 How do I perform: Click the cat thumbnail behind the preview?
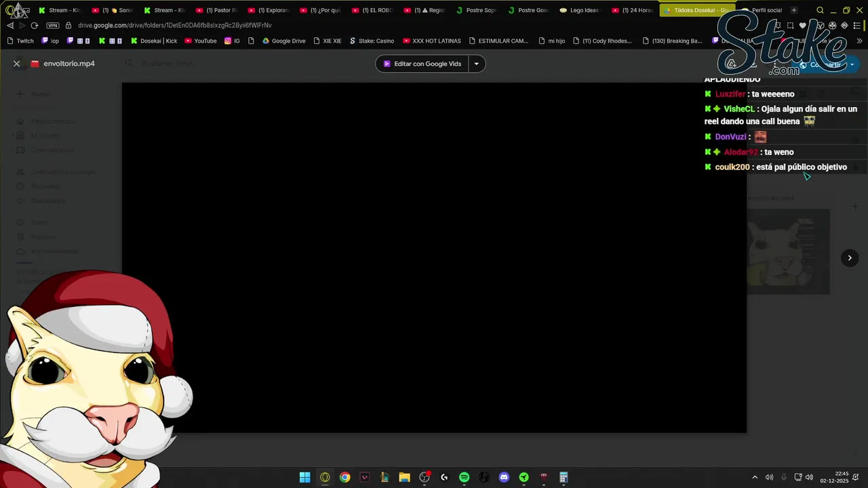(x=788, y=251)
